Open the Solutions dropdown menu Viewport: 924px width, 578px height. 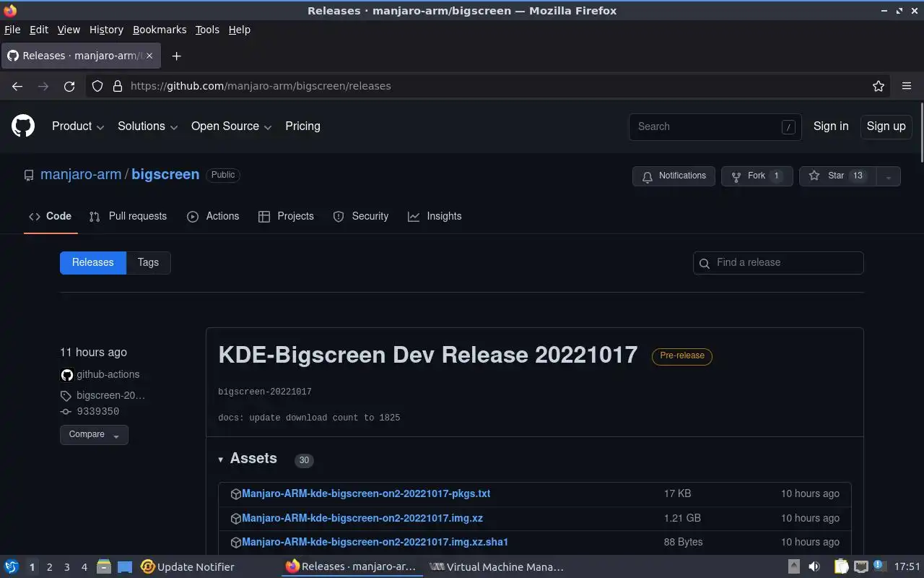pos(147,126)
